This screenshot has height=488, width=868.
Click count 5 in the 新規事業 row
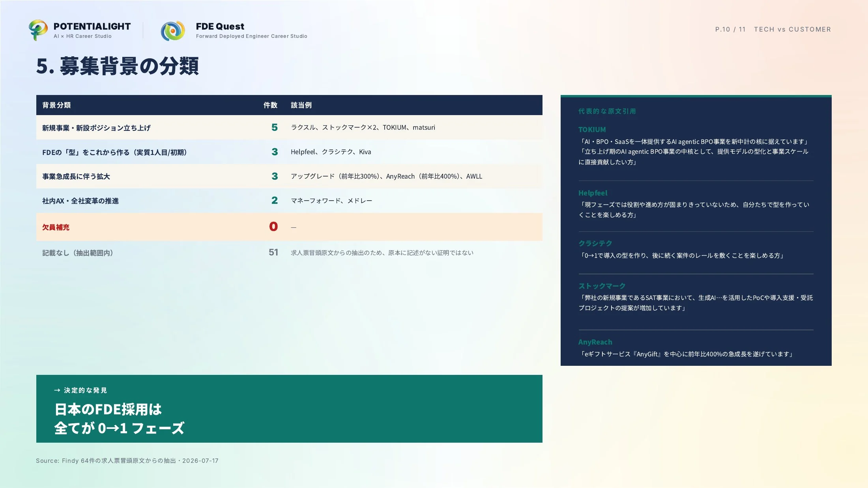point(275,127)
